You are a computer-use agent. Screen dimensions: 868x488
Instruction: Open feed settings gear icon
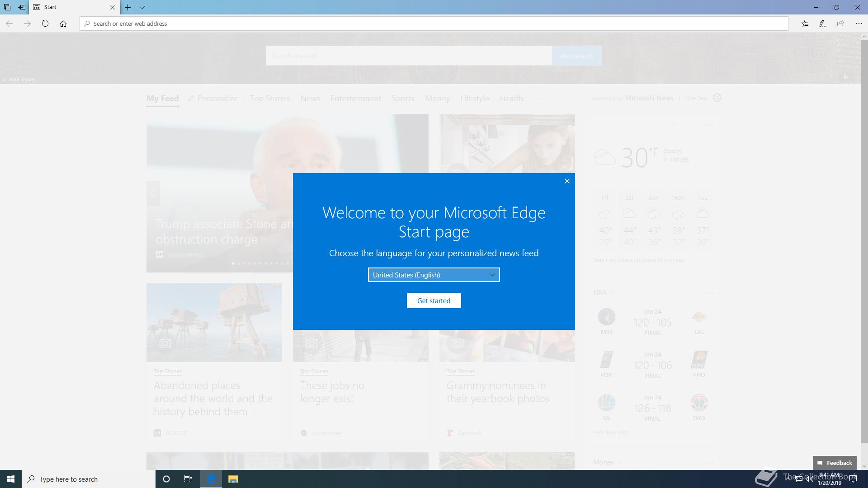tap(717, 98)
